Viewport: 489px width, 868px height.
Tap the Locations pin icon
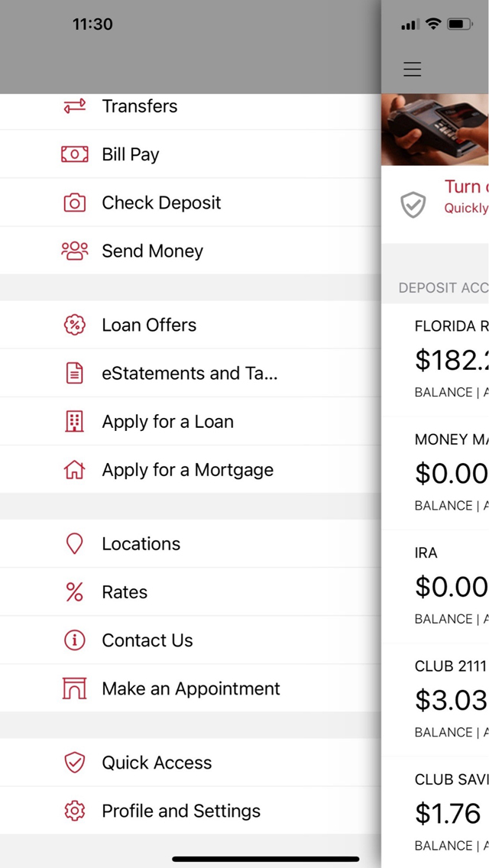click(75, 544)
